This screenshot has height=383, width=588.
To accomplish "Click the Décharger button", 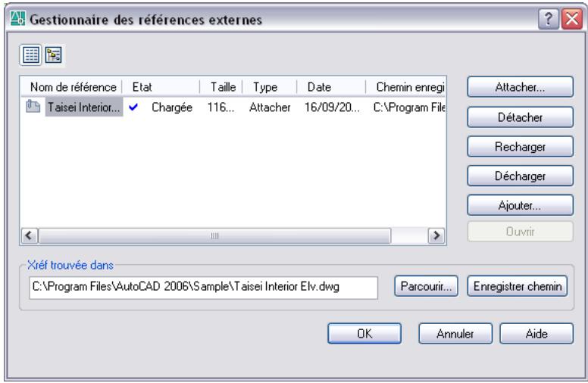I will point(520,176).
